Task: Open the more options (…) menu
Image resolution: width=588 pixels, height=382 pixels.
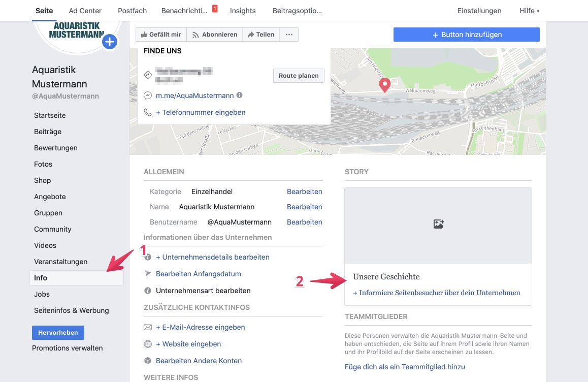Action: click(x=289, y=35)
